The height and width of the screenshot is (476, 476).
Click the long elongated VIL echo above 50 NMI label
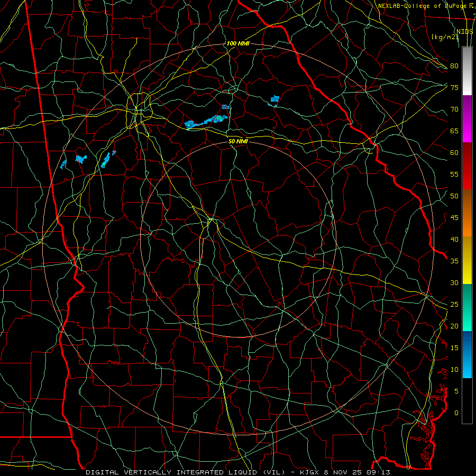206,122
